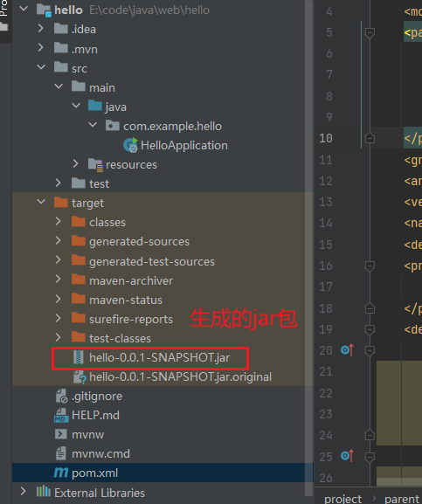Click the .idea folder icon

[61, 29]
